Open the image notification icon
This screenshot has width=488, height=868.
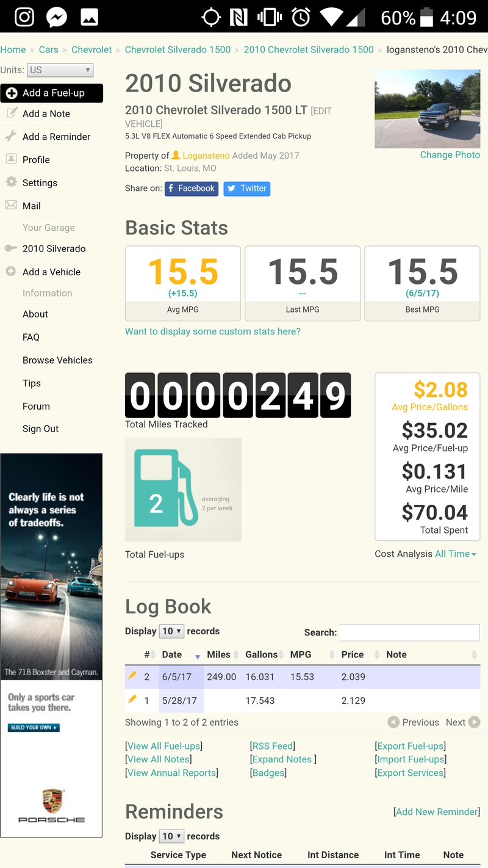click(x=89, y=17)
